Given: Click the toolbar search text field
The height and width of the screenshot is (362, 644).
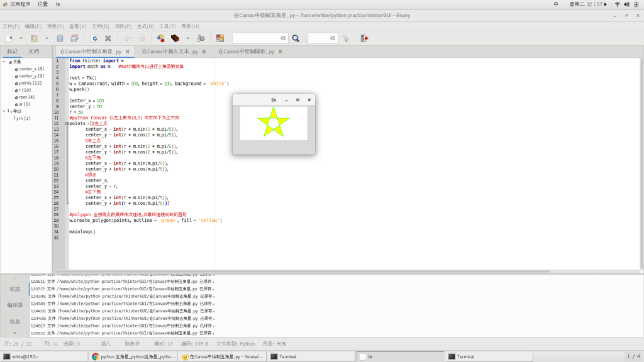Looking at the screenshot, I should click(x=256, y=38).
